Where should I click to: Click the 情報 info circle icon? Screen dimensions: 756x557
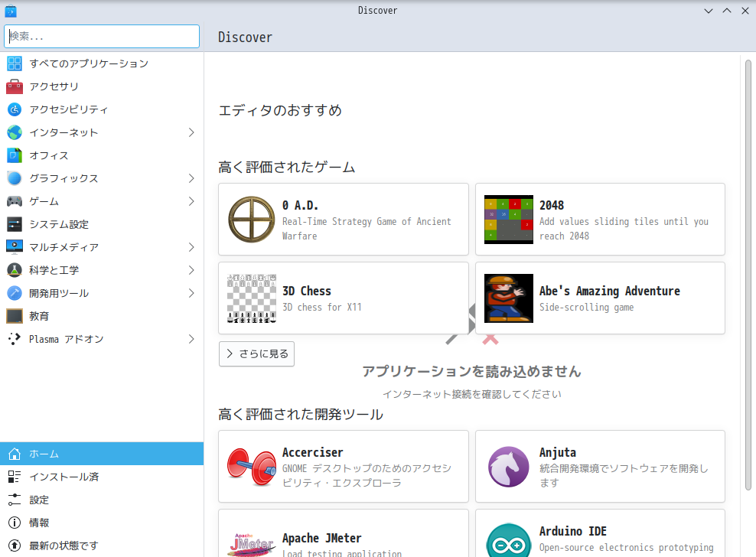[x=15, y=523]
